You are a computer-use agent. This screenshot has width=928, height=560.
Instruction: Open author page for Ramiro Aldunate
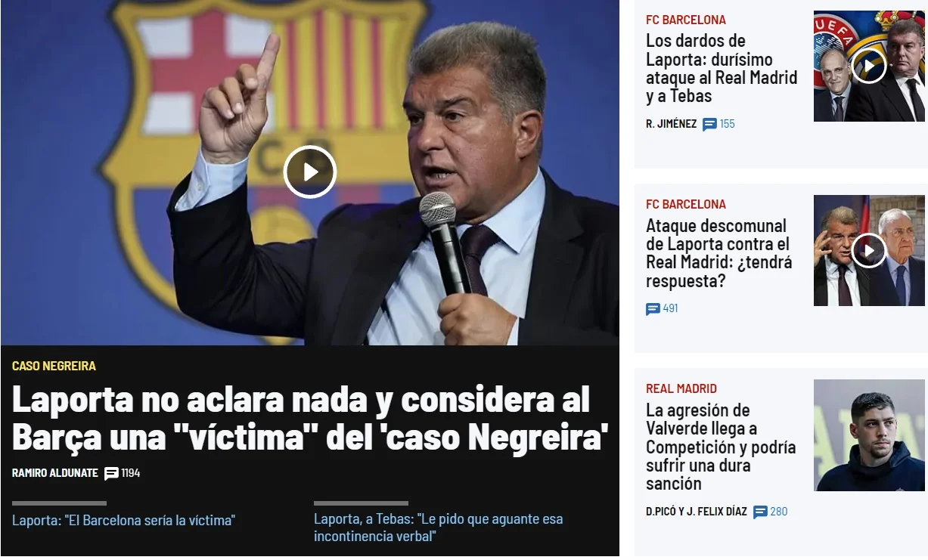(x=55, y=473)
